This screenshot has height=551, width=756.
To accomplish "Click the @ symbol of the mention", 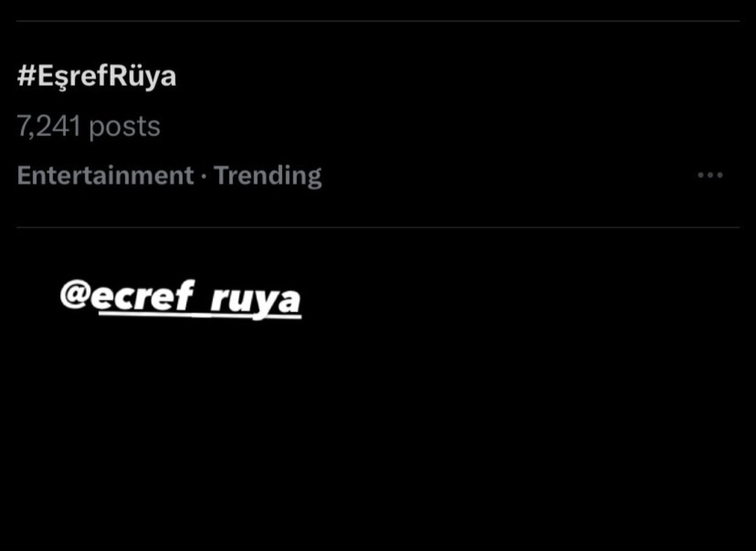I will pos(75,294).
